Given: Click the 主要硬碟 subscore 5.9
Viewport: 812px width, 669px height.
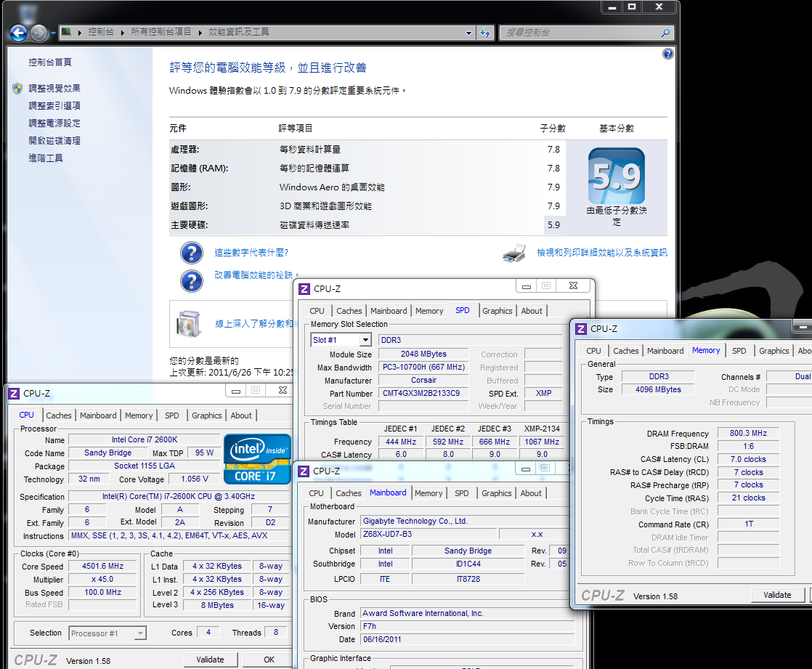Looking at the screenshot, I should coord(553,225).
